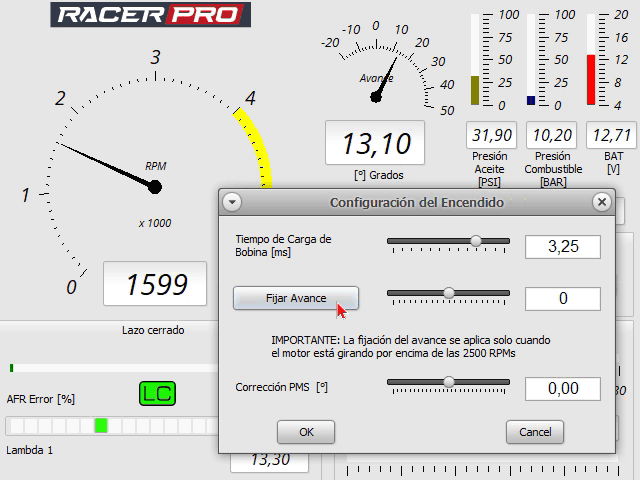Screen dimensions: 640x480
Task: Open the dialog's round dropdown menu arrow
Action: (x=232, y=202)
